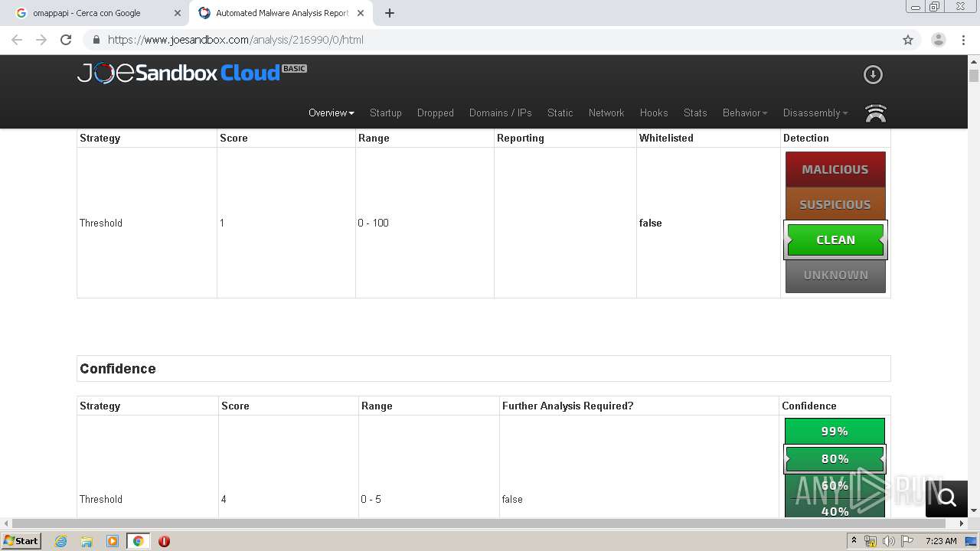Viewport: 980px width, 551px height.
Task: Click the 'Whitelisted' column header
Action: click(x=666, y=138)
